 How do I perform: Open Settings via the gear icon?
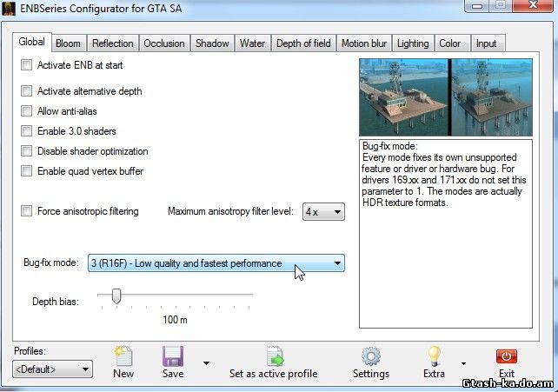[x=371, y=356]
